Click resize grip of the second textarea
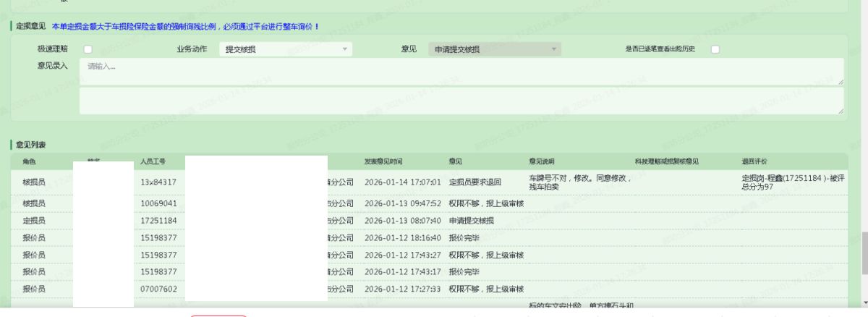Image resolution: width=868 pixels, height=317 pixels. [841, 111]
